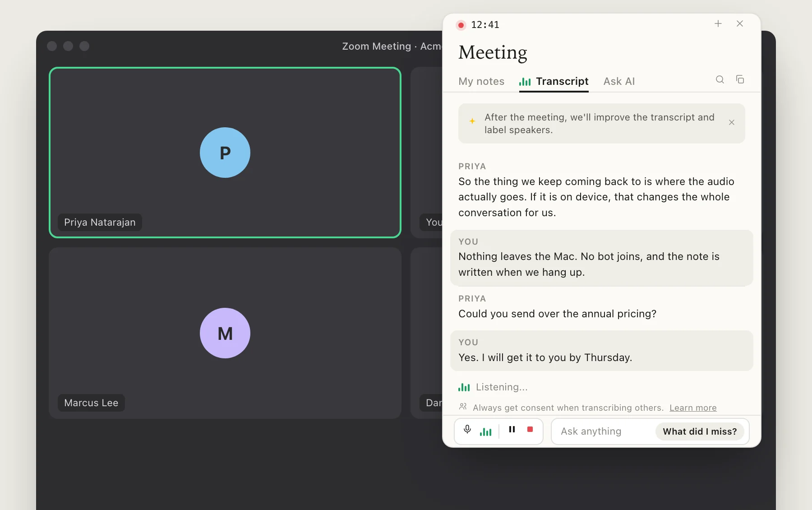The height and width of the screenshot is (510, 812).
Task: Click the people consent icon
Action: click(463, 407)
